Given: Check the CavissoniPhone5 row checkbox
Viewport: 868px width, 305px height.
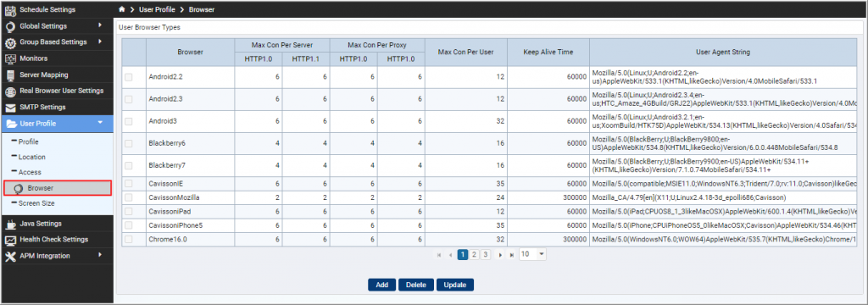Looking at the screenshot, I should (x=129, y=225).
